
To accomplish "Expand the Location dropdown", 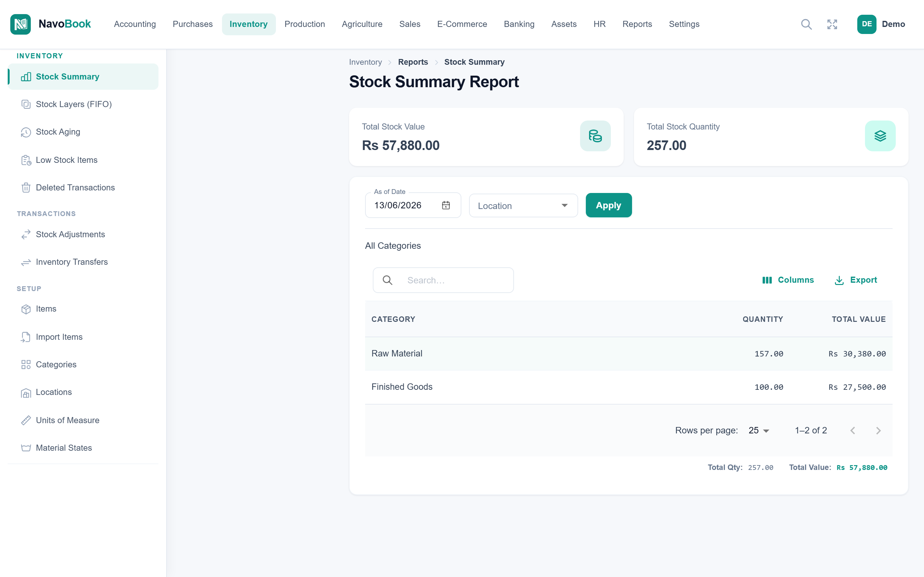I will (523, 206).
